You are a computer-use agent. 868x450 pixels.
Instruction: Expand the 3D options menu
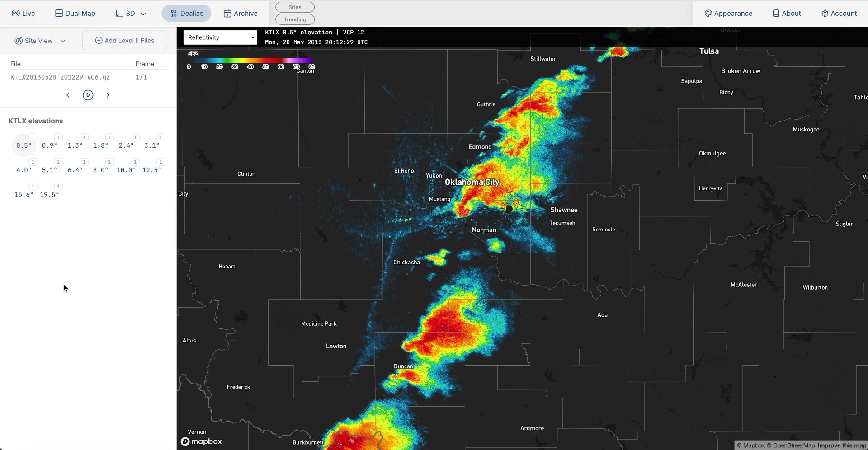(131, 14)
